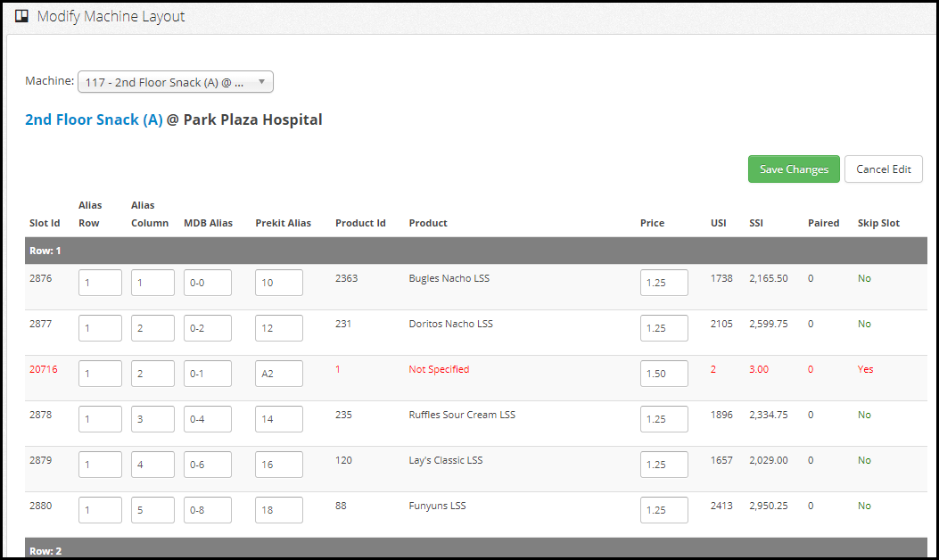Edit MDB Alias field for slot 2877
The image size is (939, 560).
pyautogui.click(x=208, y=328)
